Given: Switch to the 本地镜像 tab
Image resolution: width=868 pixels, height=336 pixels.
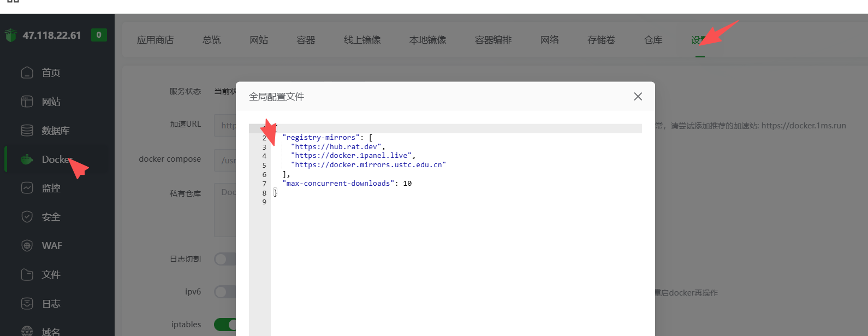Looking at the screenshot, I should pyautogui.click(x=427, y=40).
